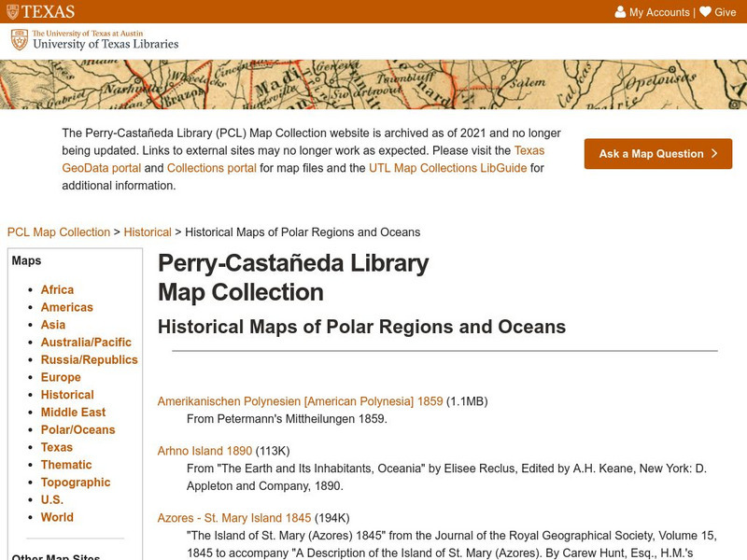Click the Give heart icon
The height and width of the screenshot is (560, 747).
[706, 12]
